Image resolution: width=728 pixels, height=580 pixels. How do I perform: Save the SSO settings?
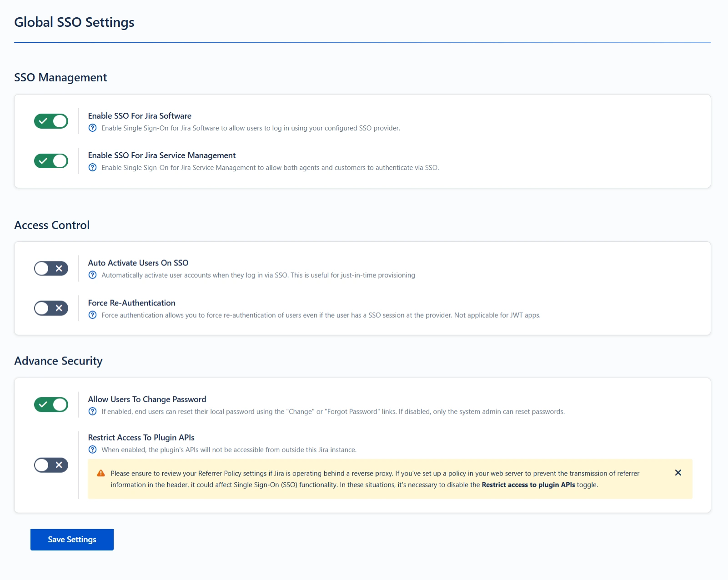pos(72,540)
